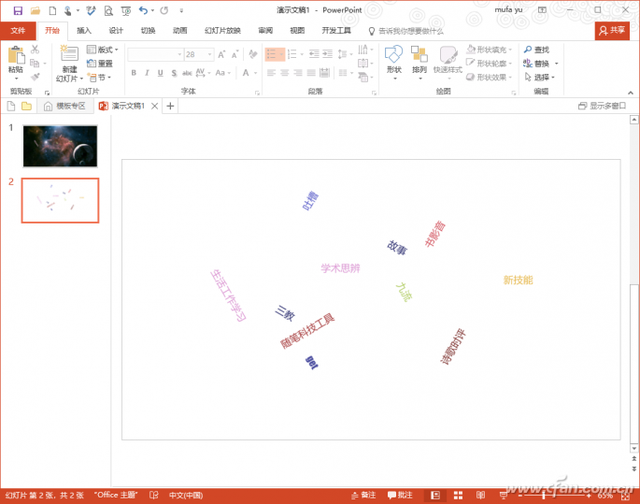Save the presentation via quick access icon
The width and height of the screenshot is (640, 504).
18,11
